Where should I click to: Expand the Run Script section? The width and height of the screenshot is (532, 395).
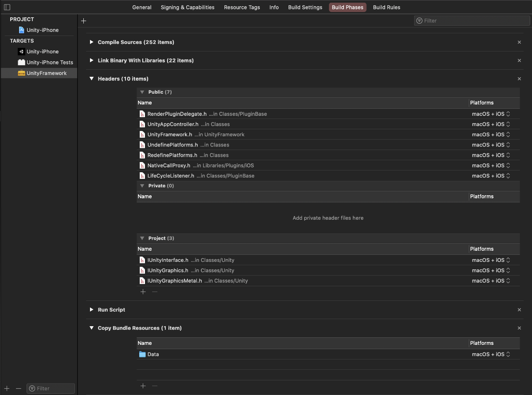tap(91, 310)
